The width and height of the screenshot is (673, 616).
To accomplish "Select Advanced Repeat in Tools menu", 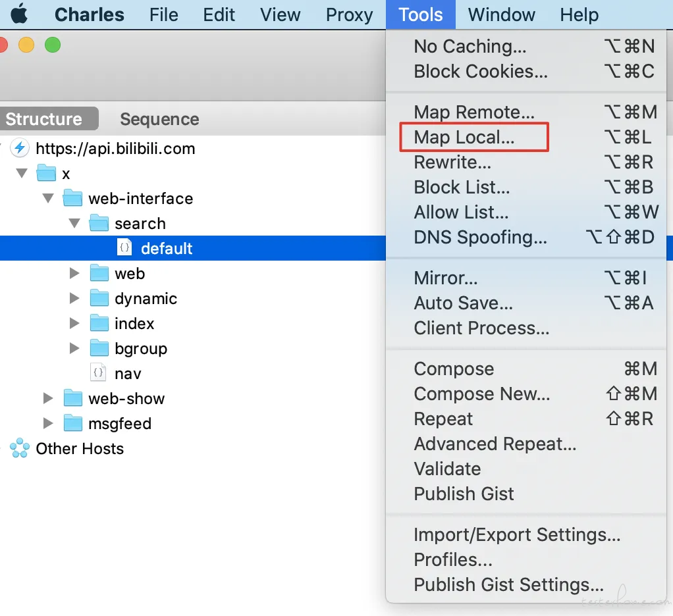I will click(526, 444).
